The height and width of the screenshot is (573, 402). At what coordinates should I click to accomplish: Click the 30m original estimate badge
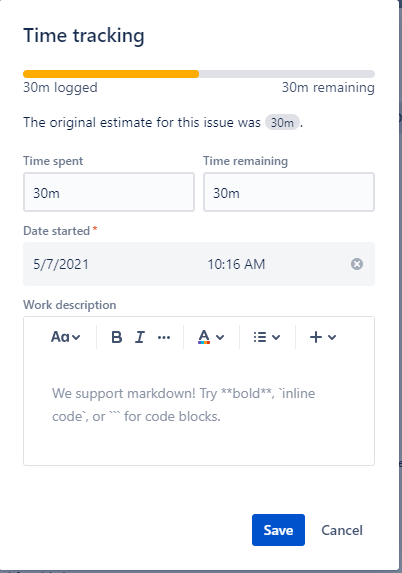click(x=282, y=122)
